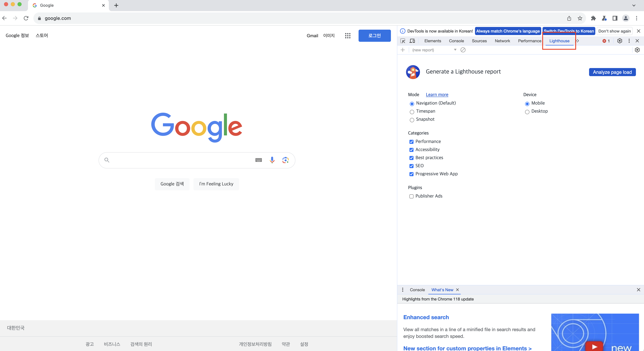
Task: Click the browser back arrow
Action: pyautogui.click(x=5, y=18)
